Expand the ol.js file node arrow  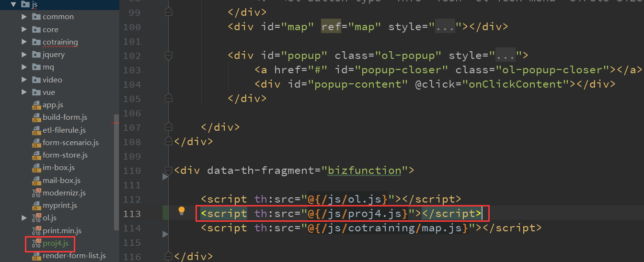click(x=24, y=218)
